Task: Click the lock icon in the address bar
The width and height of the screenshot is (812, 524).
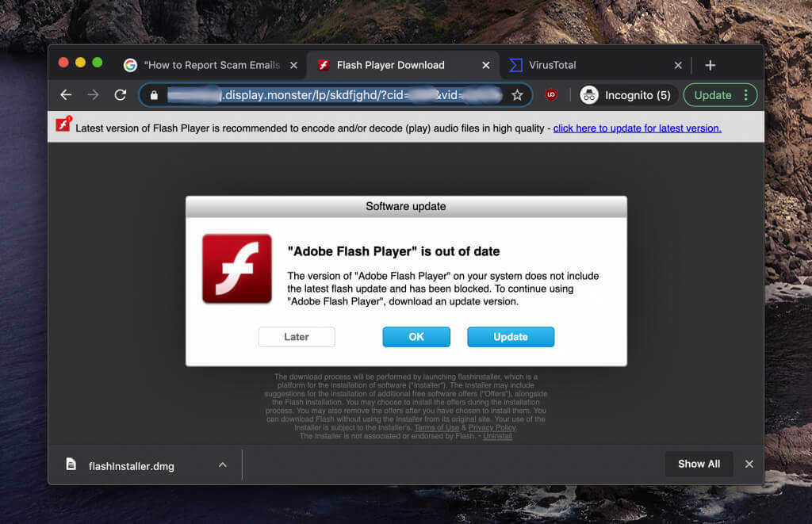Action: coord(154,95)
